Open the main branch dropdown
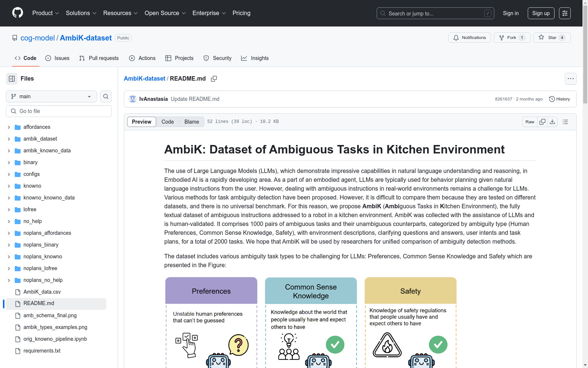This screenshot has width=588, height=368. (x=51, y=96)
